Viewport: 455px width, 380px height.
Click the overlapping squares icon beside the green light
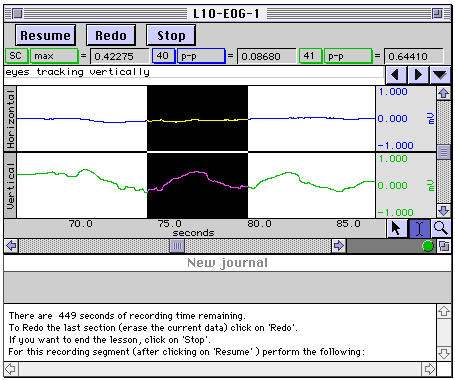tap(444, 246)
